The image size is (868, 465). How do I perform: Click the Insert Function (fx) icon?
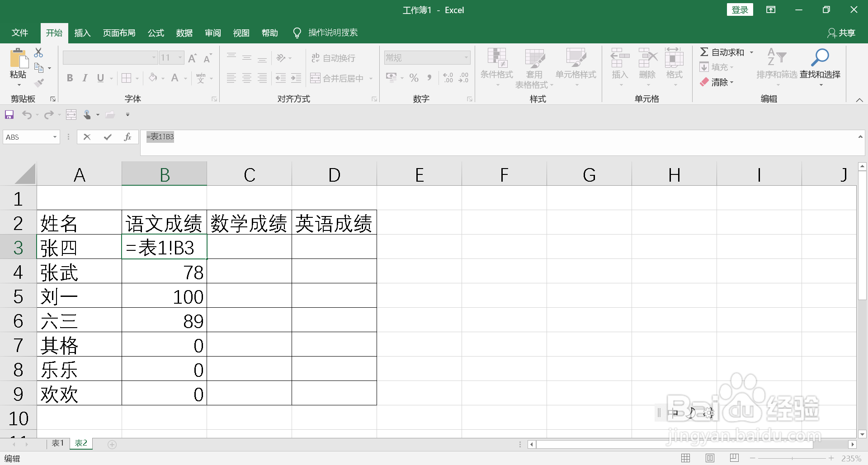point(128,136)
